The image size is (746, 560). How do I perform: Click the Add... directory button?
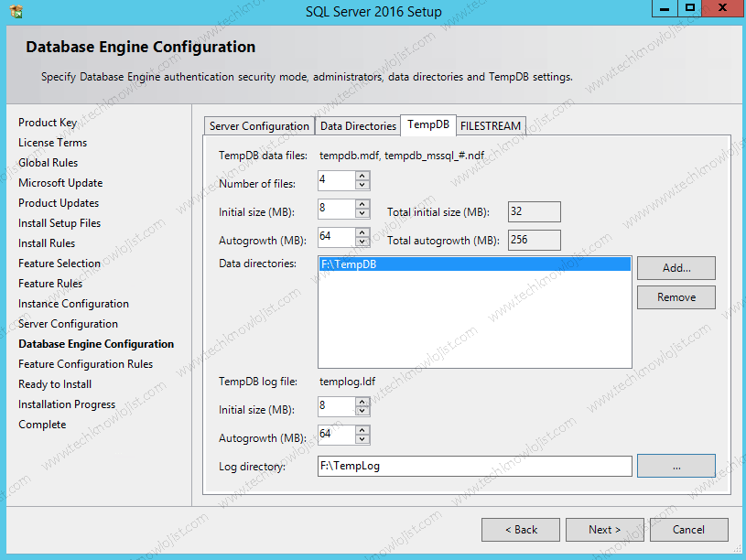(x=676, y=268)
